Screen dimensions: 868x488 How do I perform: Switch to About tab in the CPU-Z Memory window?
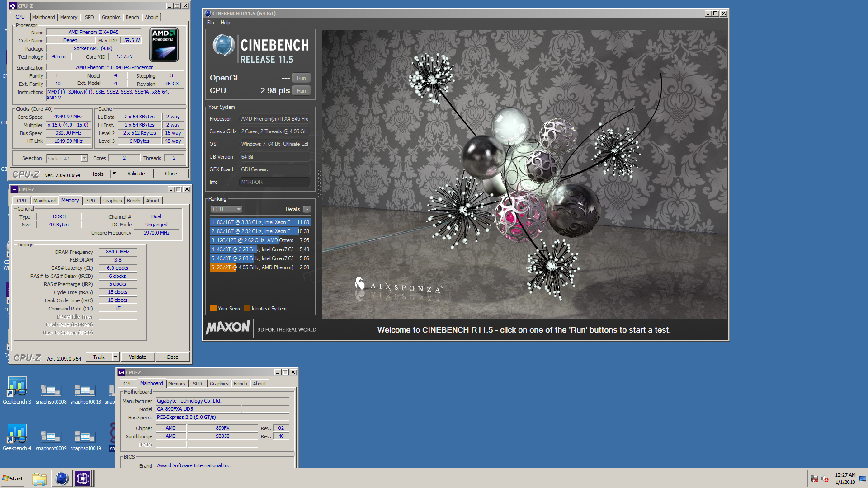153,201
